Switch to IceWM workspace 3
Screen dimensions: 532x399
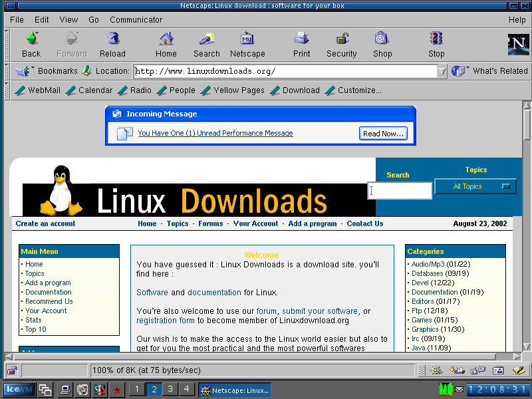(x=170, y=389)
